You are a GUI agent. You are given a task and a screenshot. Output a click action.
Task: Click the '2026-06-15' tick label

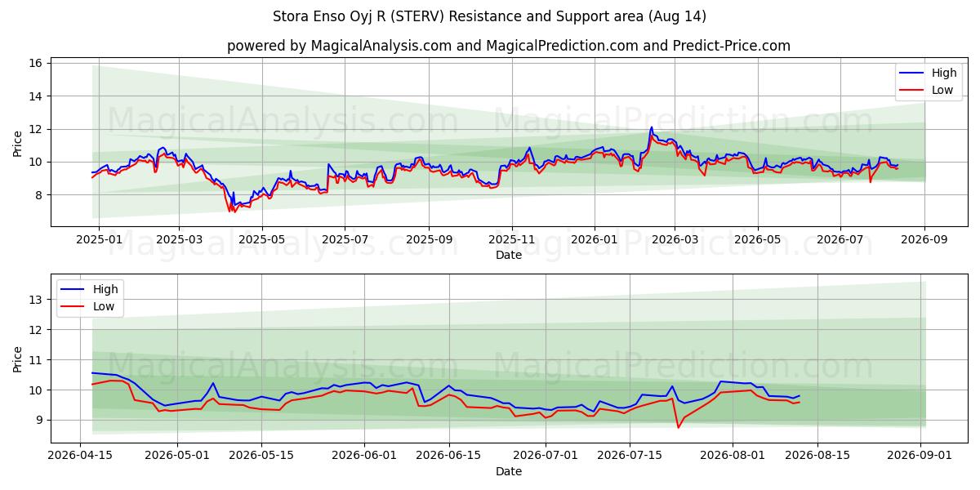pyautogui.click(x=448, y=457)
